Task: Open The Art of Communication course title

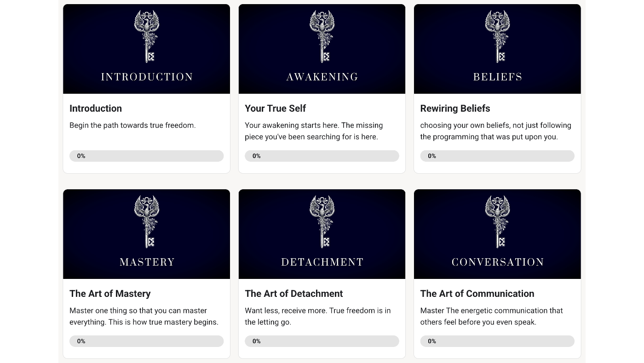Action: [x=477, y=294]
